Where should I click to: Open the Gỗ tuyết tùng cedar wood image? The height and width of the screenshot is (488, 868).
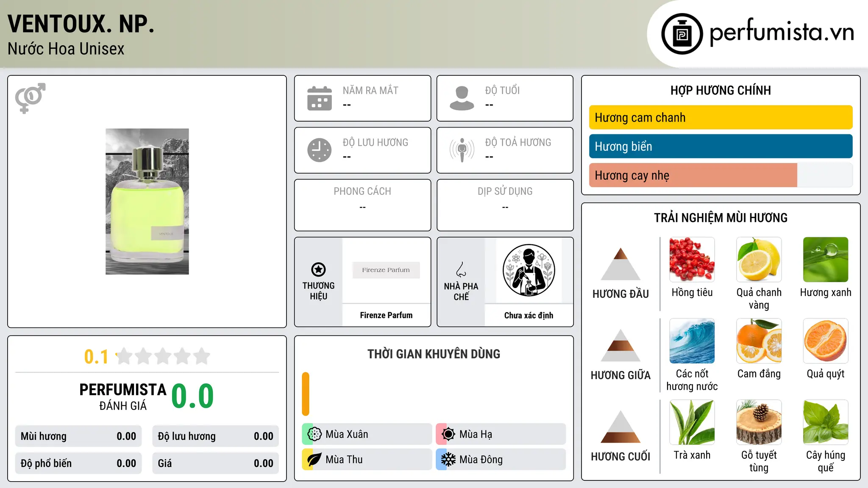pos(759,422)
